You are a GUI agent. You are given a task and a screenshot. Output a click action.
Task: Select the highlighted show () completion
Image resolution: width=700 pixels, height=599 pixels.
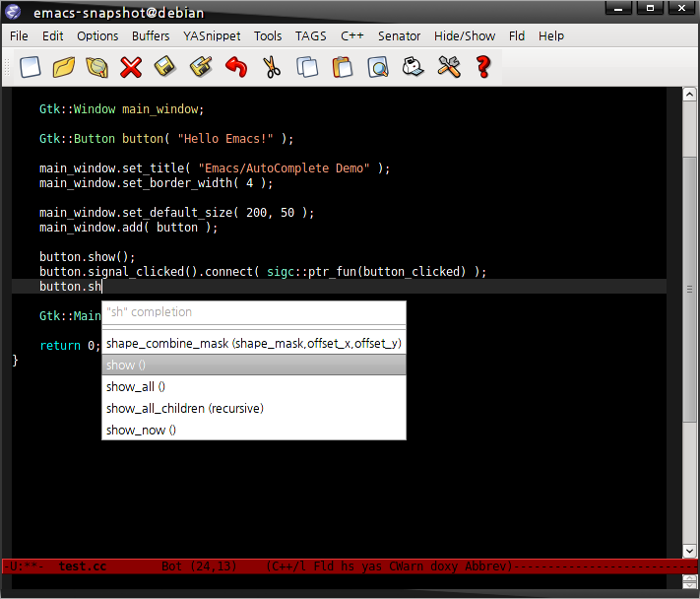pyautogui.click(x=254, y=365)
